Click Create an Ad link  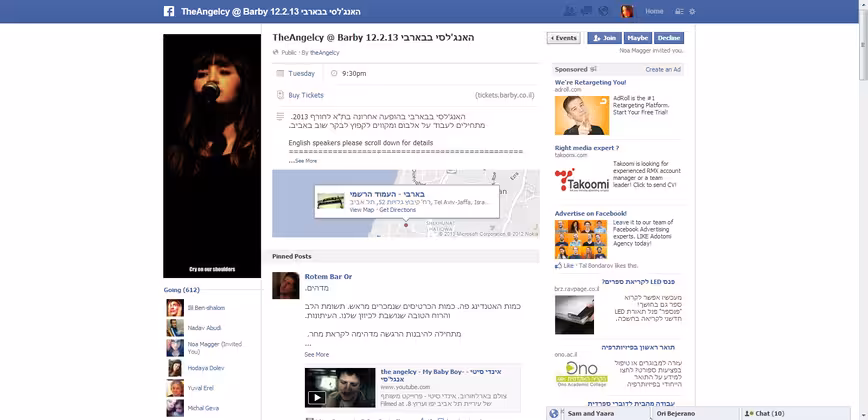coord(663,70)
